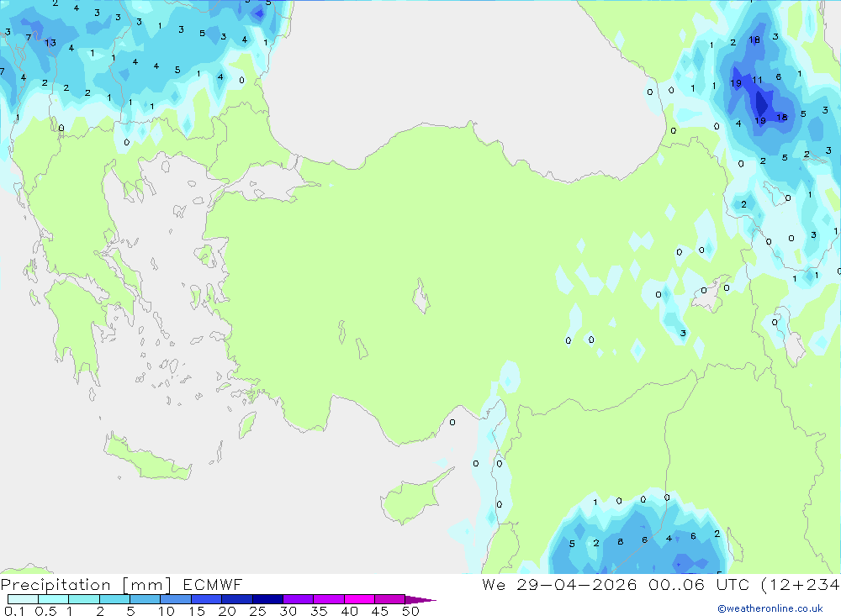Click the 15–20 mm legend color box
This screenshot has width=841, height=616.
[206, 599]
